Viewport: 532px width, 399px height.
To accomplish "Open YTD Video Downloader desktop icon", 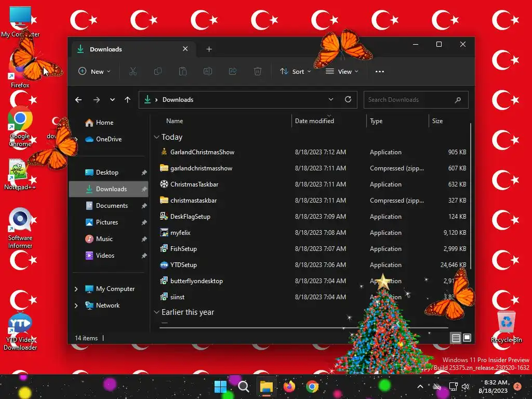I will coord(20,332).
